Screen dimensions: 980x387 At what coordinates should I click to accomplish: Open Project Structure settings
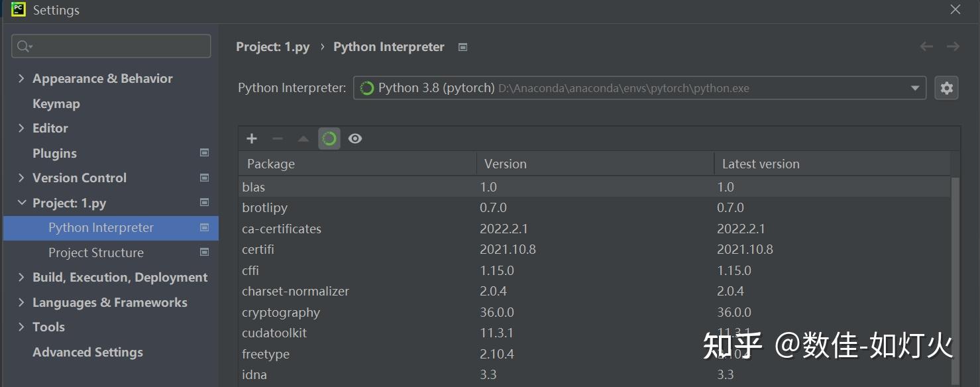[x=95, y=252]
